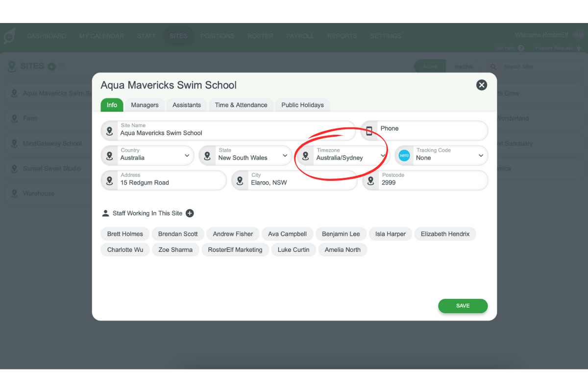Expand the Tracking Code dropdown set to None
Screen dimensions: 588x392
click(481, 155)
